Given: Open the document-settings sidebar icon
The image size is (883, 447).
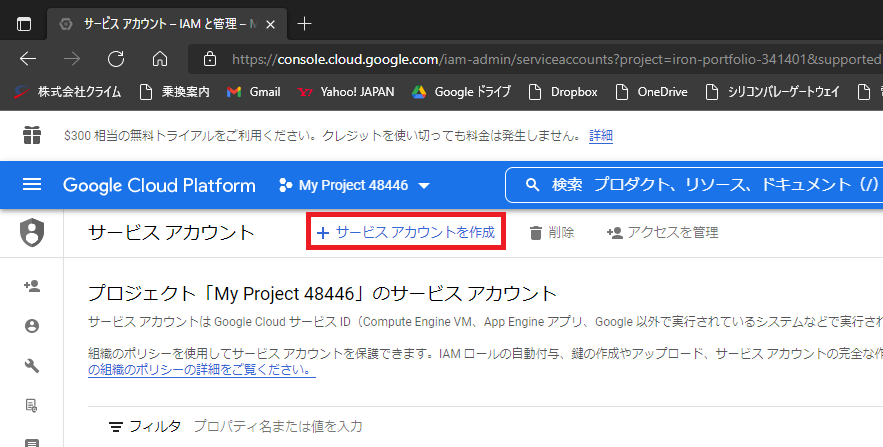Looking at the screenshot, I should coord(32,405).
